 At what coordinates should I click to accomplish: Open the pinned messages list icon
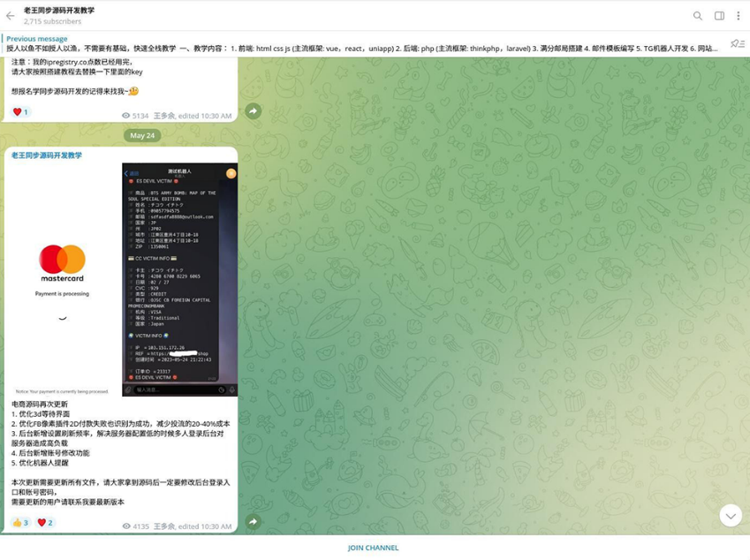[737, 44]
